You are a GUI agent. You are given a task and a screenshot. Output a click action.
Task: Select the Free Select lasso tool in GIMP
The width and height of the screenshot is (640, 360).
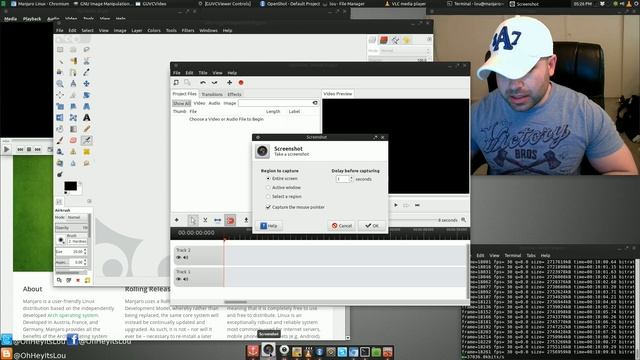(86, 49)
